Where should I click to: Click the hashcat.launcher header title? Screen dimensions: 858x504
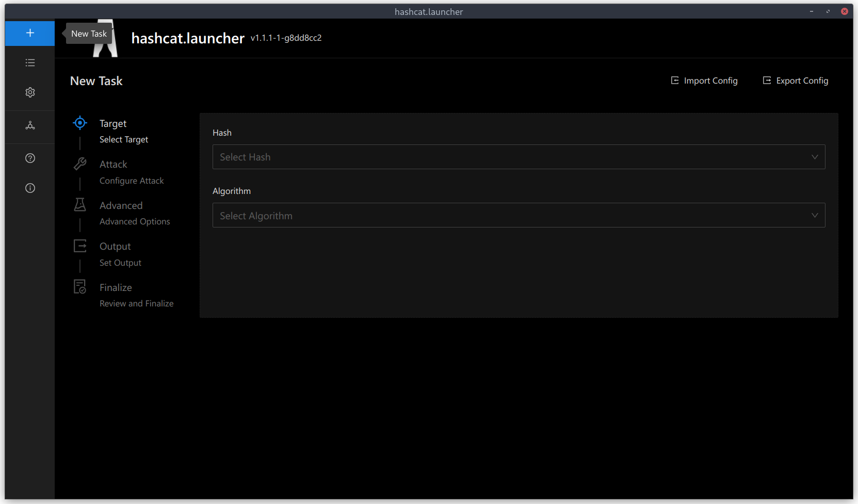click(x=188, y=38)
